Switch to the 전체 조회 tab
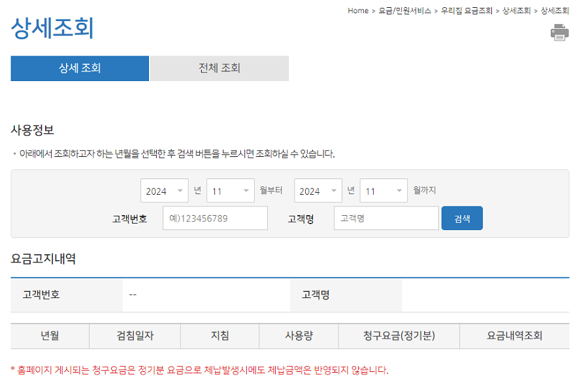This screenshot has width=588, height=387. pyautogui.click(x=219, y=68)
